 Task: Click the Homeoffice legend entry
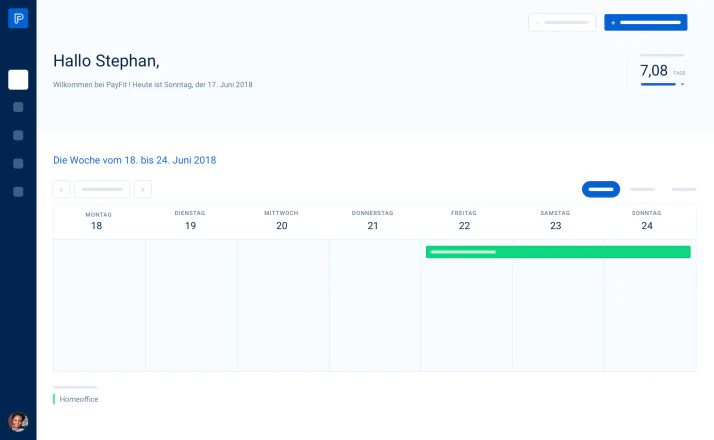tap(76, 399)
